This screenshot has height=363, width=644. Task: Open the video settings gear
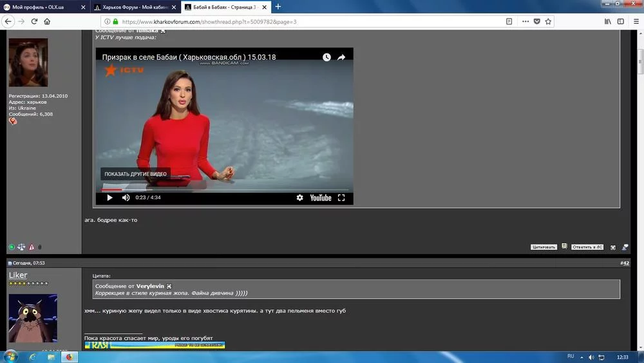click(x=299, y=198)
